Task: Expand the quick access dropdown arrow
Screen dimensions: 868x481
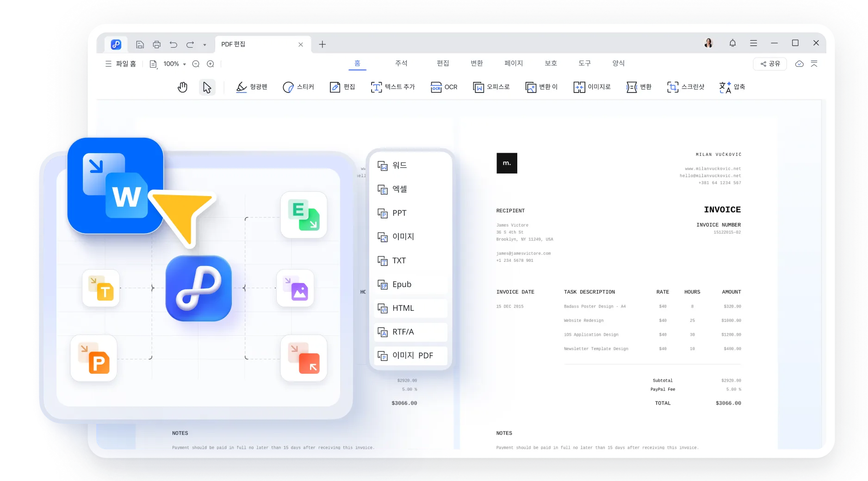Action: pos(205,45)
